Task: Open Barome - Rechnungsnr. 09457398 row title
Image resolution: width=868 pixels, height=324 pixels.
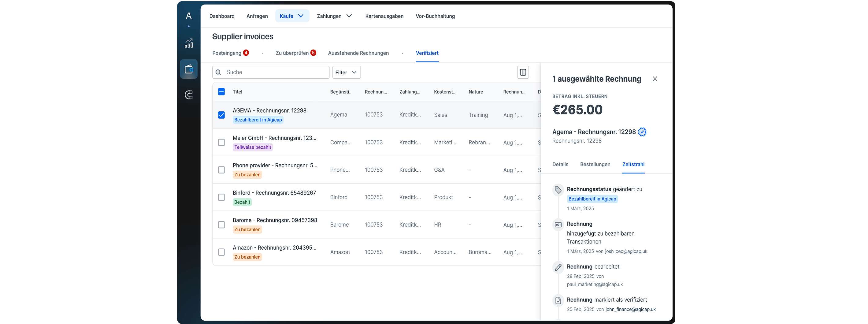Action: [275, 220]
